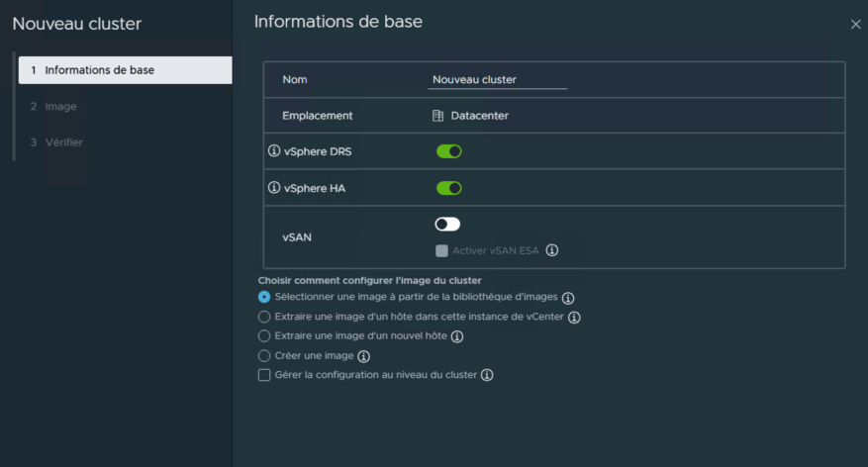
Task: Click info icon beside vSphere DRS
Action: (x=274, y=151)
